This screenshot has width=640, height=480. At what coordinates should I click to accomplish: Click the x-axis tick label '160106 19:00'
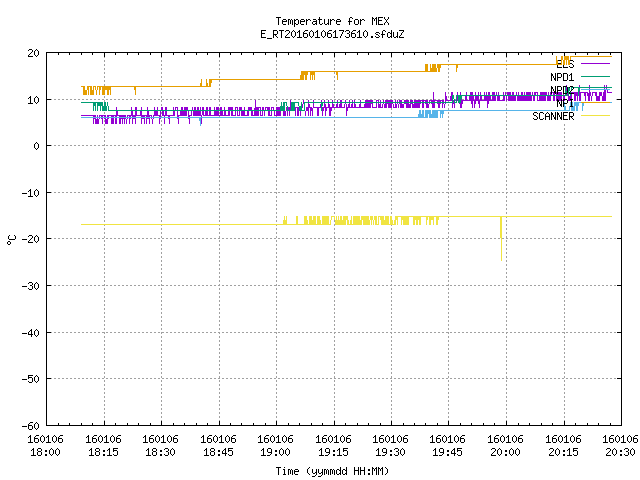point(276,445)
